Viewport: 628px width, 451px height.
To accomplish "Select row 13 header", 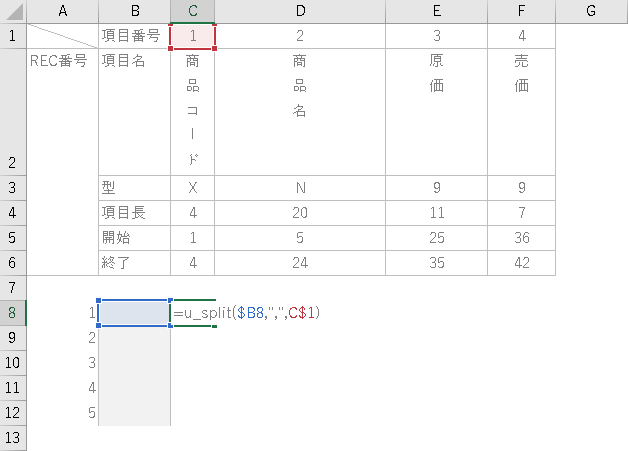I will (x=13, y=438).
